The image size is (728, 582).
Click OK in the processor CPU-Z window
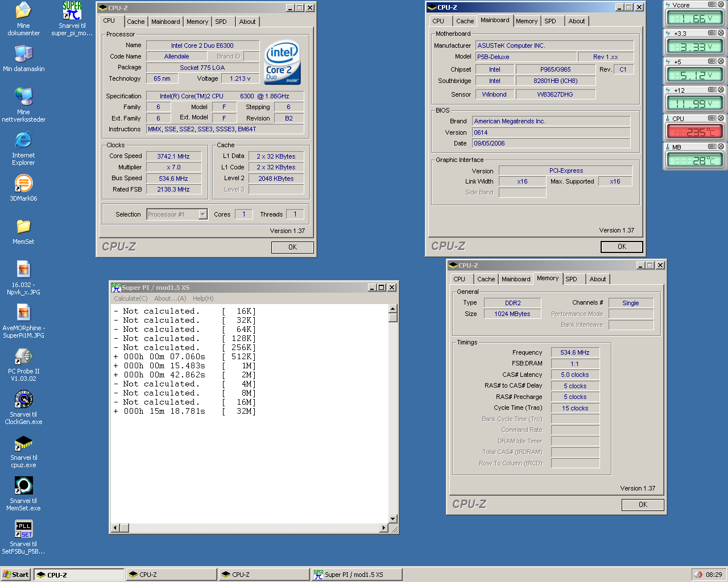coord(292,247)
